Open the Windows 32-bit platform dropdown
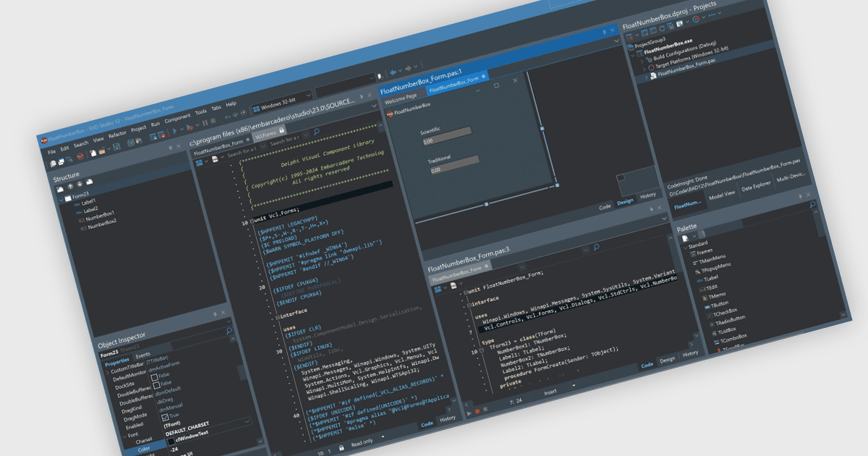868x456 pixels. 310,96
